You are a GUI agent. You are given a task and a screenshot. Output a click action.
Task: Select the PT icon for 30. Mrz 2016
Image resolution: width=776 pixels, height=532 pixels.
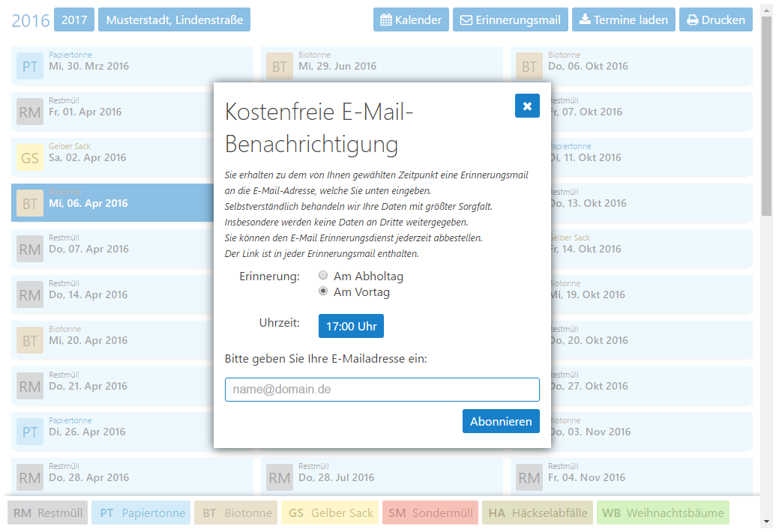tap(30, 67)
